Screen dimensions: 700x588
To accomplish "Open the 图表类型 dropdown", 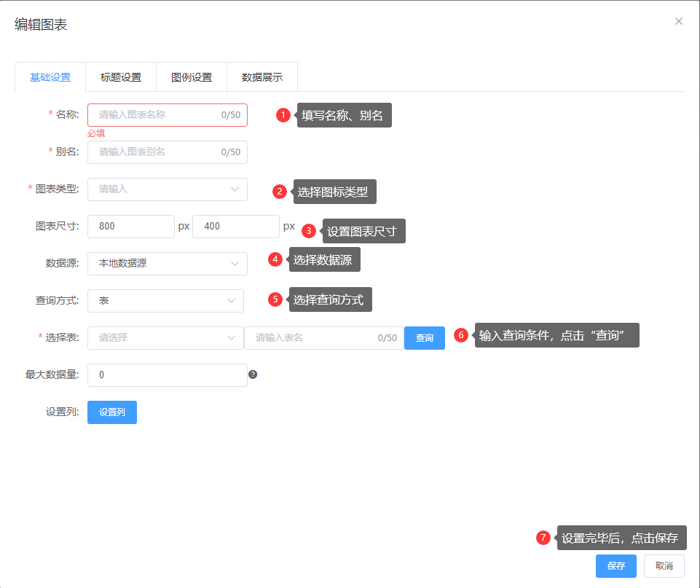I will click(x=167, y=189).
